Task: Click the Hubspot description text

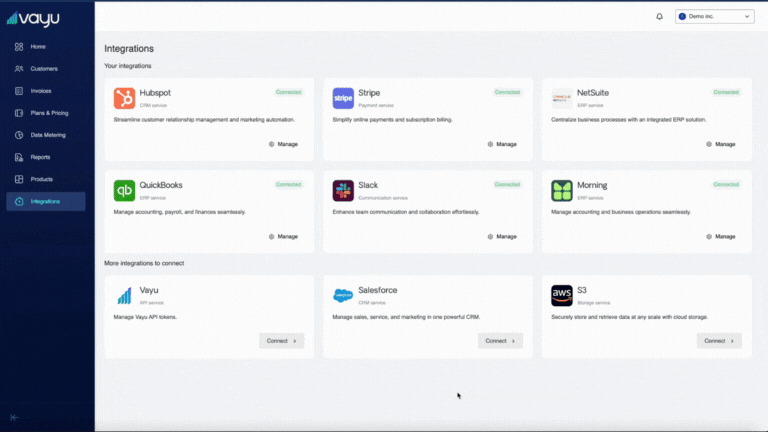Action: tap(204, 120)
